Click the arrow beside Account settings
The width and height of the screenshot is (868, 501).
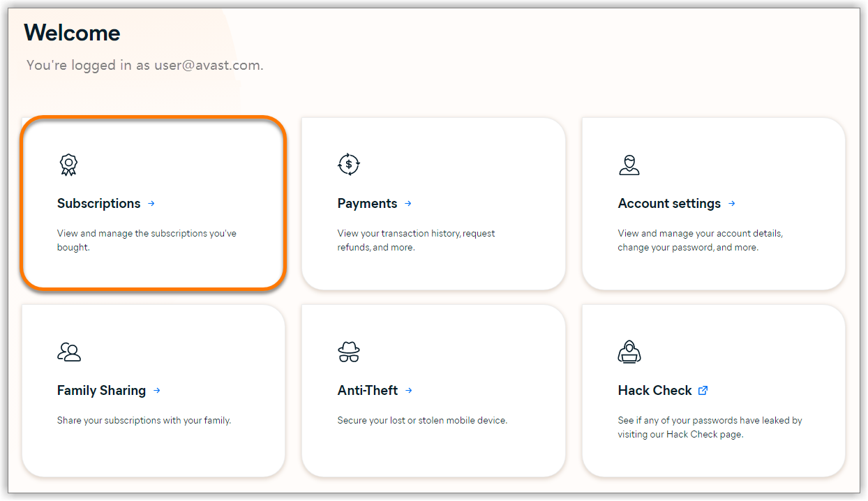[x=732, y=204]
